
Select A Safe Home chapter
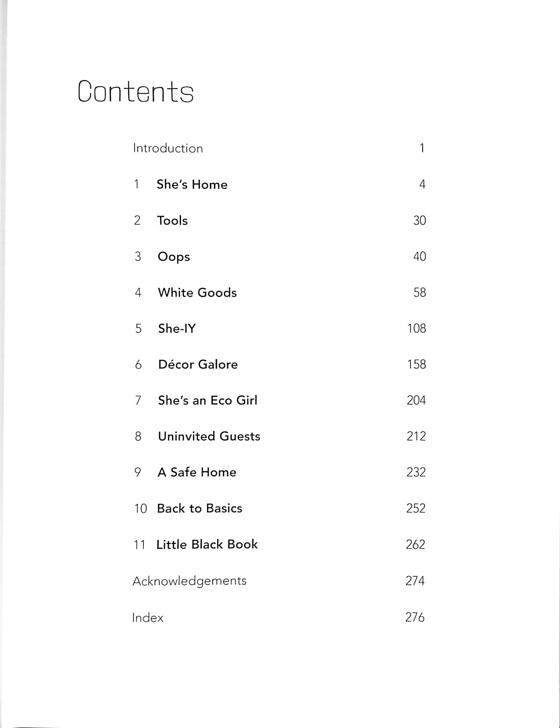(197, 472)
